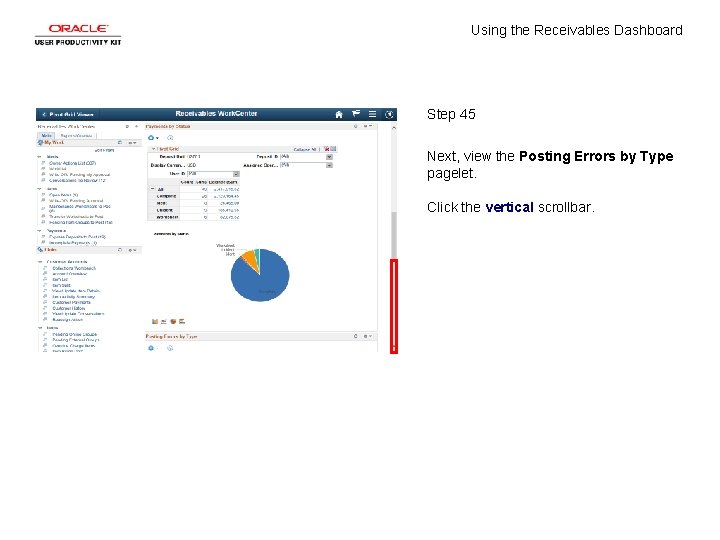Open Item List link
Image resolution: width=720 pixels, height=540 pixels.
[60, 279]
